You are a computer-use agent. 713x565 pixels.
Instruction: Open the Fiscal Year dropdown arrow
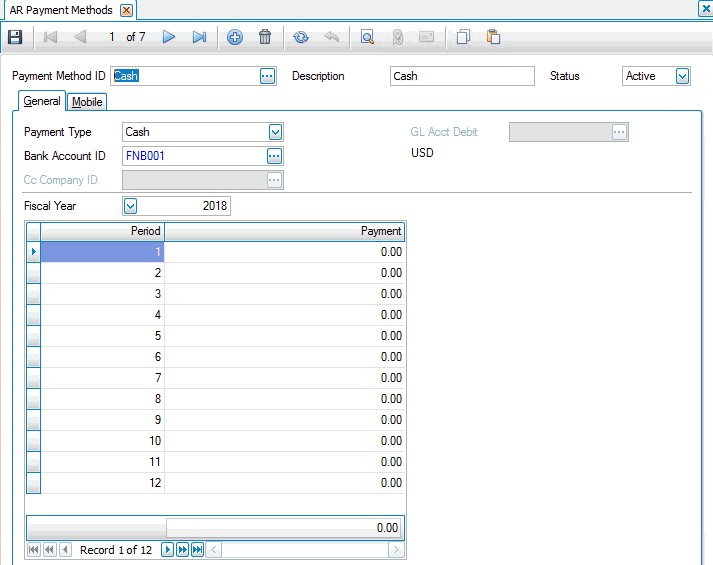coord(131,206)
